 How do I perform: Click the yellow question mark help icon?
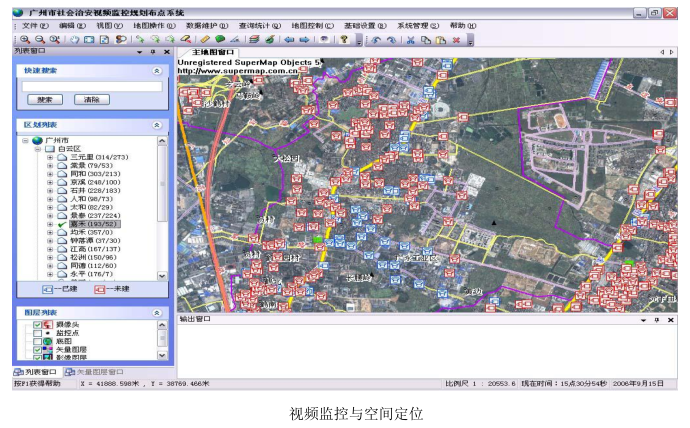344,40
